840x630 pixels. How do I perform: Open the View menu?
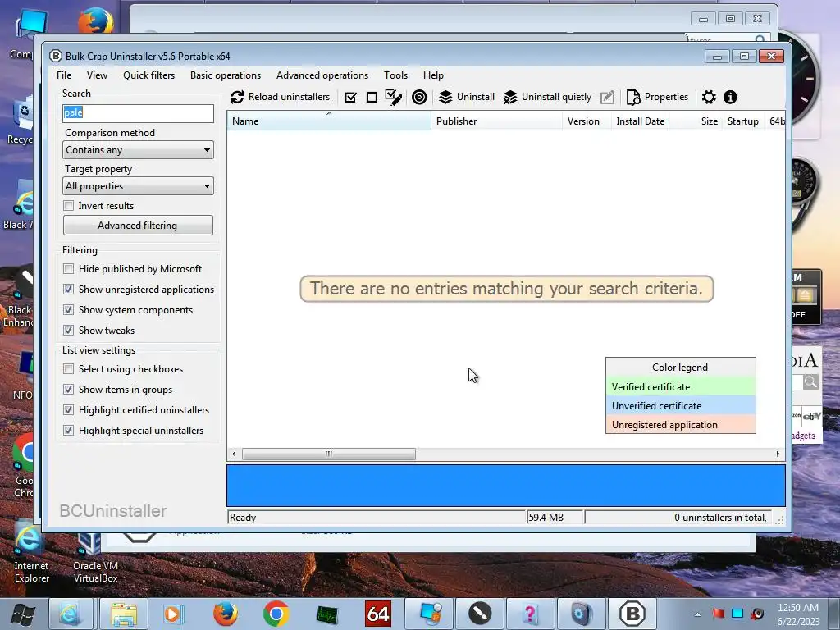point(97,75)
